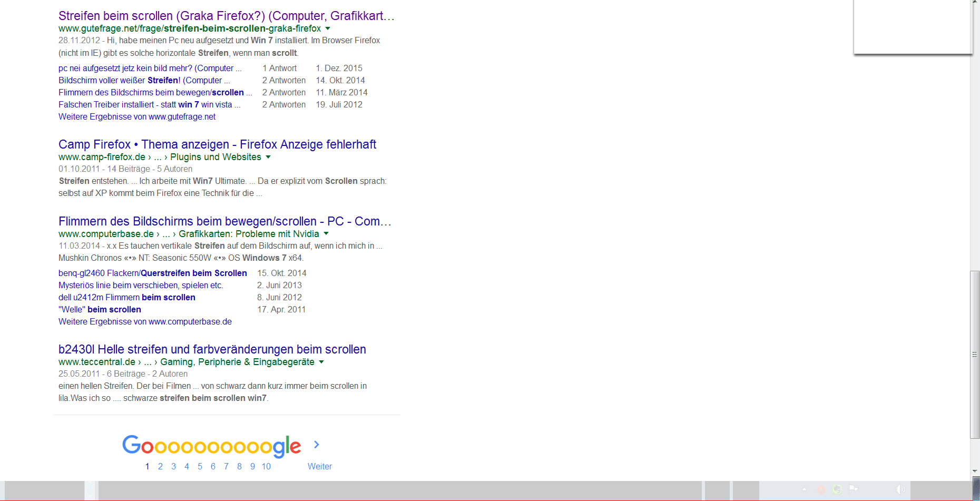Viewport: 980px width, 501px height.
Task: Go to results page 9
Action: point(252,466)
